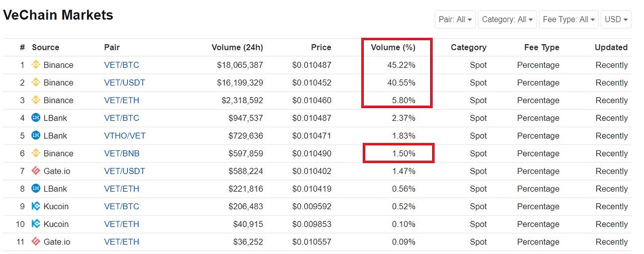The height and width of the screenshot is (254, 644).
Task: Open LBank VET/BTC link in row 4
Action: coord(121,118)
